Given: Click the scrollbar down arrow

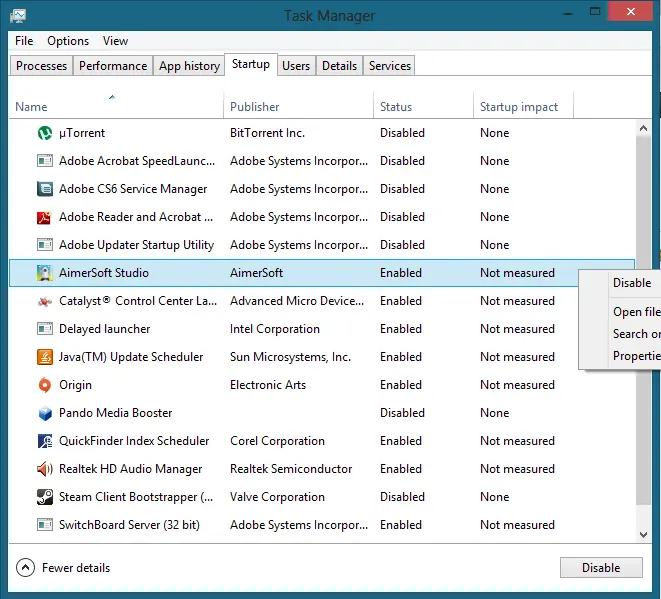Looking at the screenshot, I should (643, 535).
